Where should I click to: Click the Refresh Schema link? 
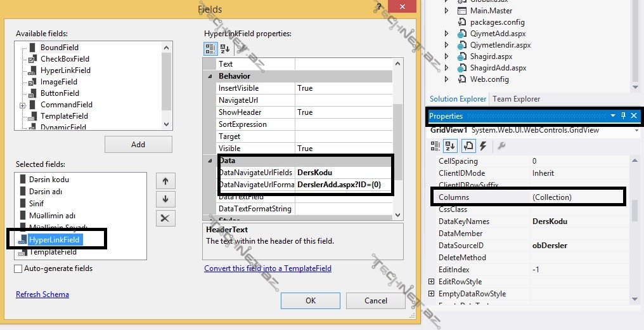point(42,294)
